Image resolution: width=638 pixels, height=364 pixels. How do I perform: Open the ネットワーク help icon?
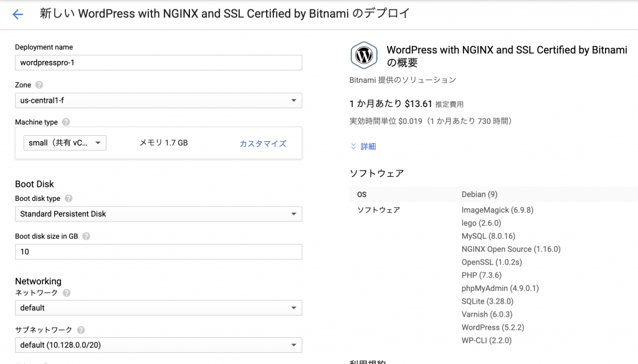[66, 292]
